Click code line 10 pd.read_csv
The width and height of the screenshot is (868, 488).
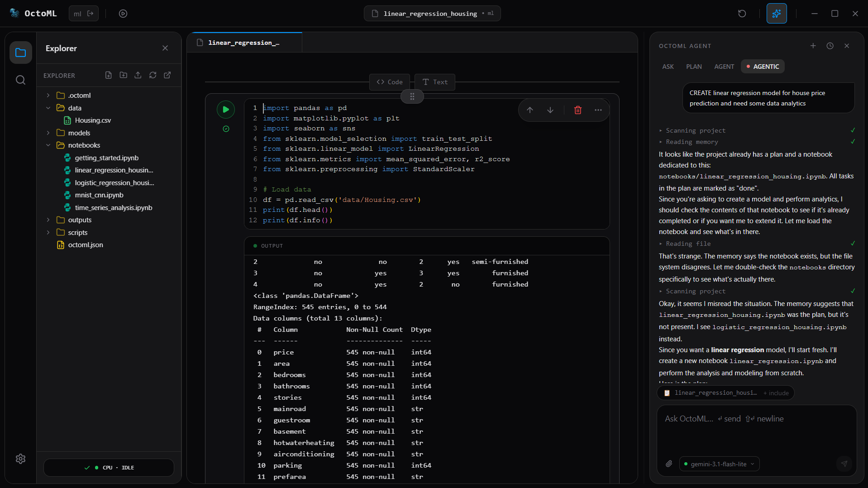(342, 200)
